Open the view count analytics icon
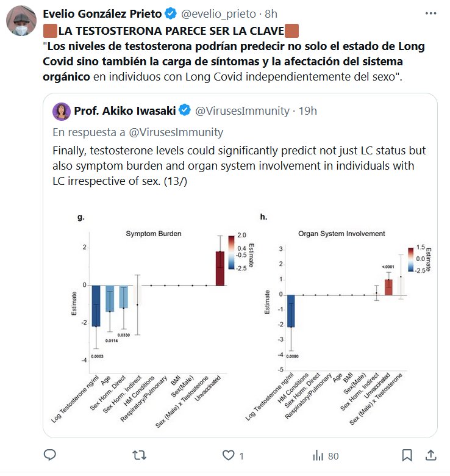Viewport: 450px width, 476px height. click(318, 455)
